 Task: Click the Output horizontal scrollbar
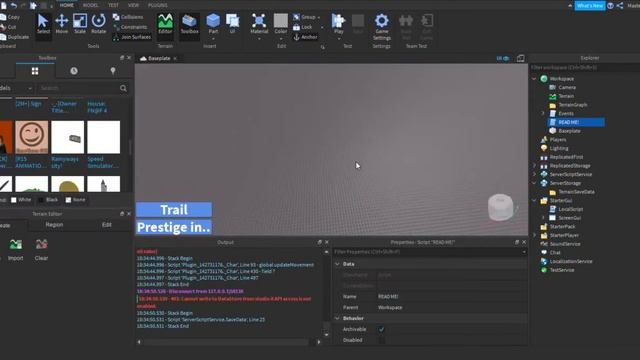pyautogui.click(x=229, y=342)
